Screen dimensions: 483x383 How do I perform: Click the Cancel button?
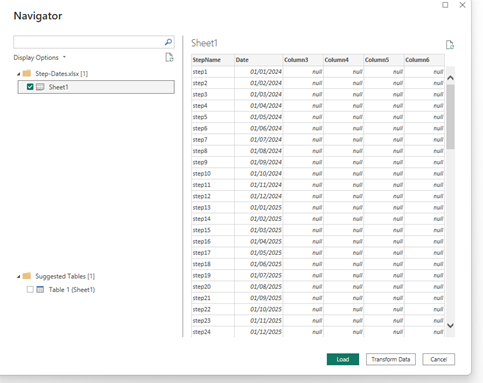(x=438, y=359)
